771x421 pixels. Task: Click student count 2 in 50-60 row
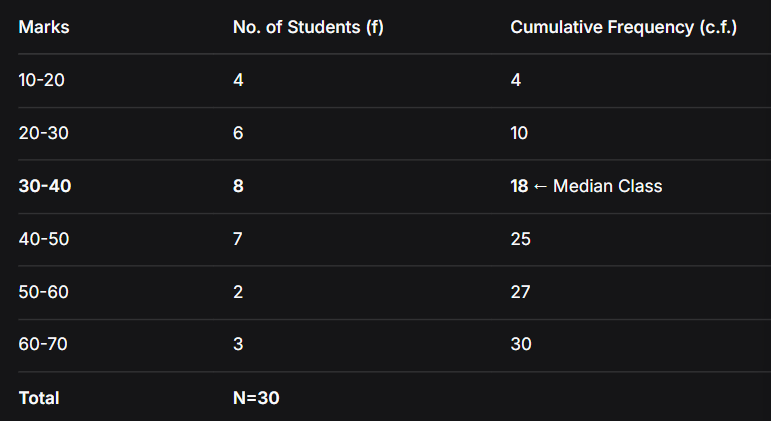pos(238,292)
